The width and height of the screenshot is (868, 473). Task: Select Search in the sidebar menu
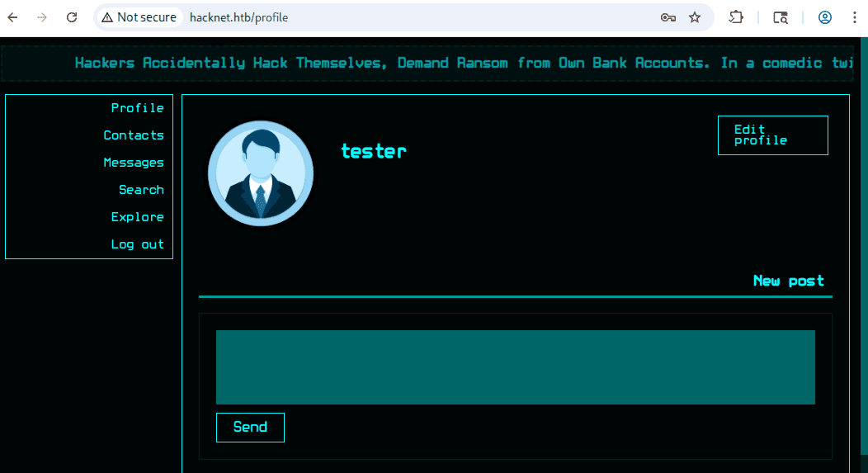[141, 190]
